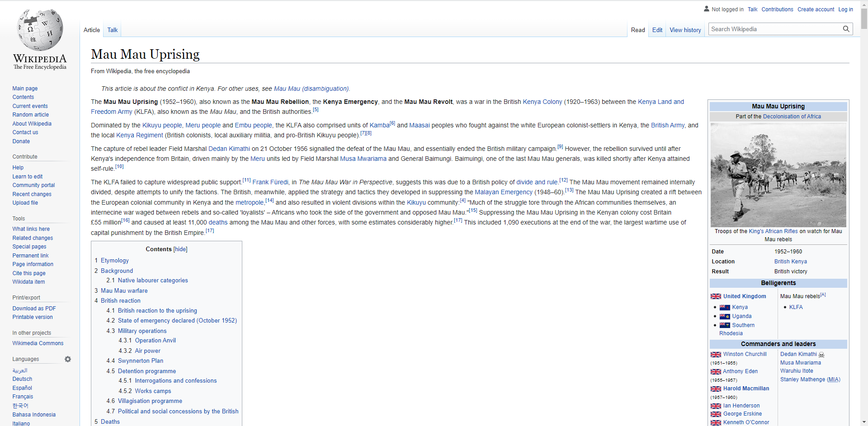Click the flag icon beside Harold Macmillan
Viewport: 868px width, 426px height.
click(x=716, y=389)
